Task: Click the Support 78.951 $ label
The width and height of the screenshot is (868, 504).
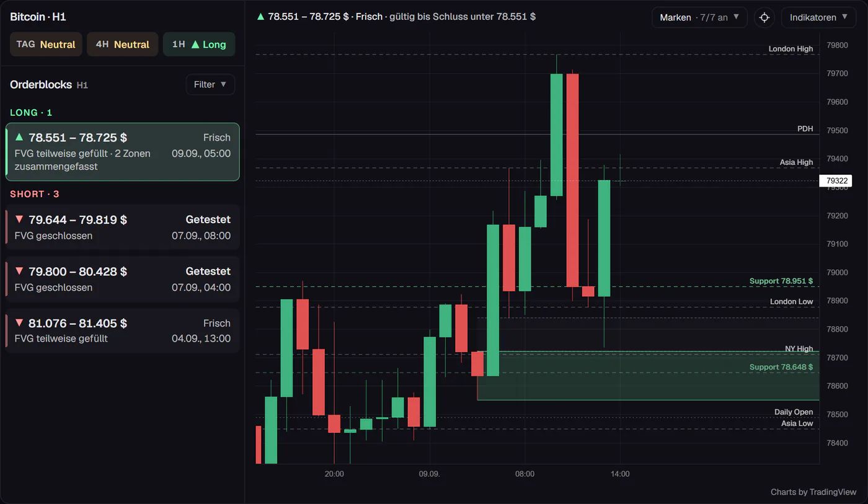Action: tap(781, 281)
